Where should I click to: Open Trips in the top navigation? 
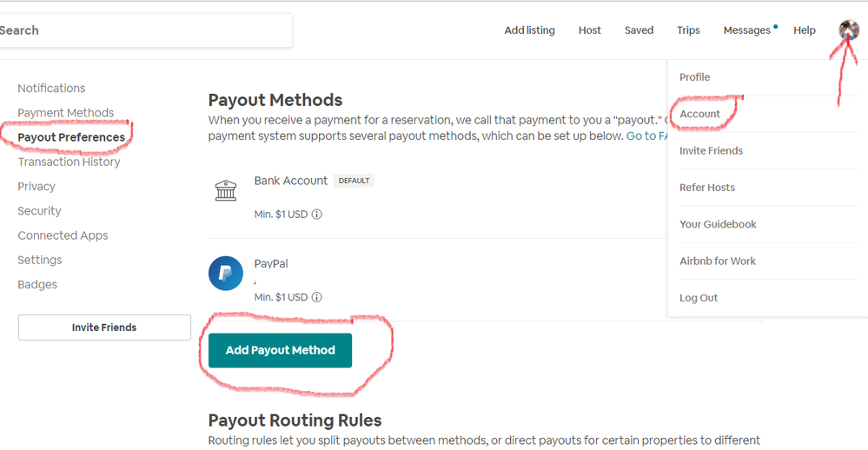[x=688, y=30]
